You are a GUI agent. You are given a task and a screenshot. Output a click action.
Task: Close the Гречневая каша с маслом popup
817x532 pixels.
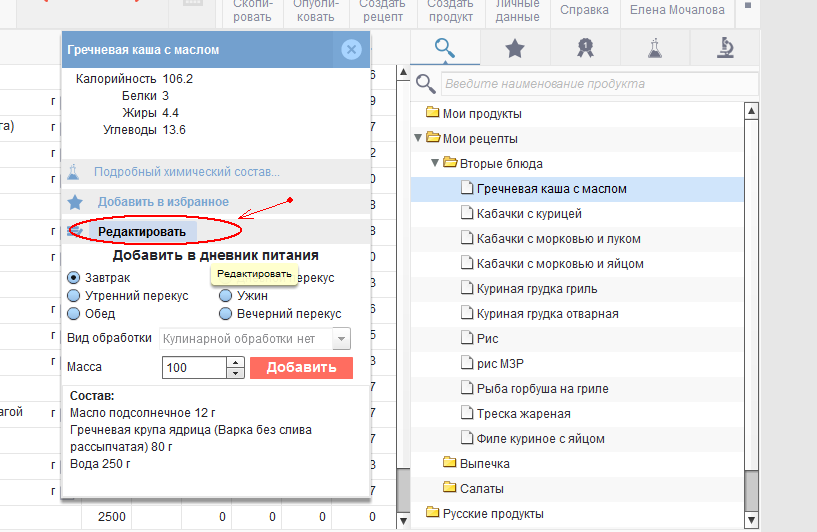click(x=350, y=50)
